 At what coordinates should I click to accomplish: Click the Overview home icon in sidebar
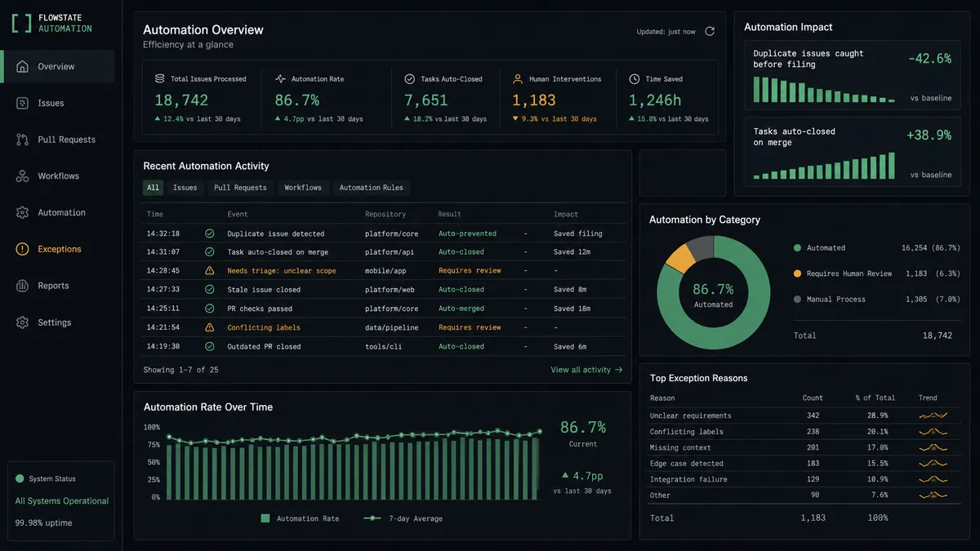pos(23,67)
